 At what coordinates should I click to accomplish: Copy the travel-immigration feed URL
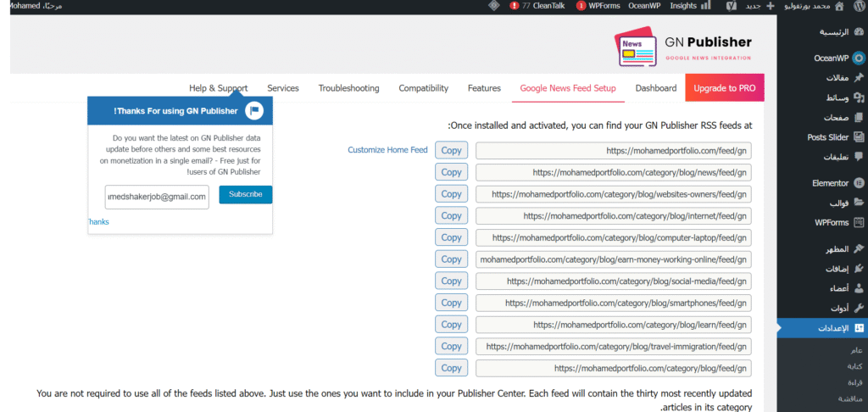point(451,346)
